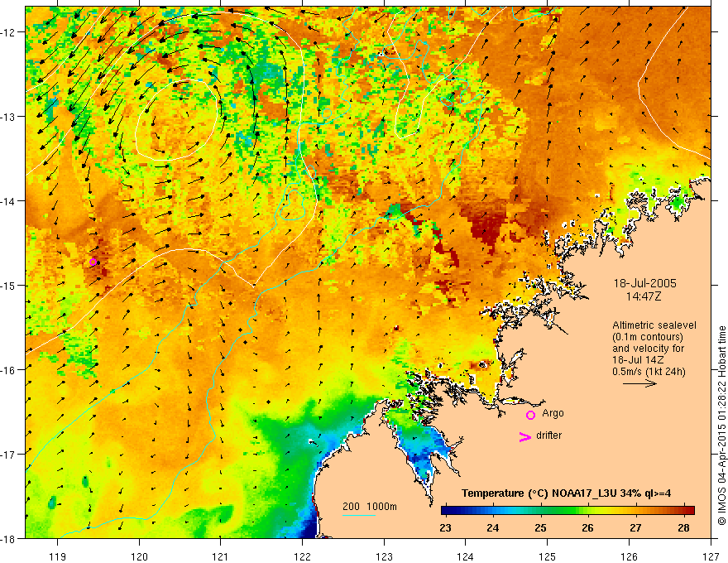Click latitude axis label -13
The image size is (728, 563).
click(x=9, y=117)
